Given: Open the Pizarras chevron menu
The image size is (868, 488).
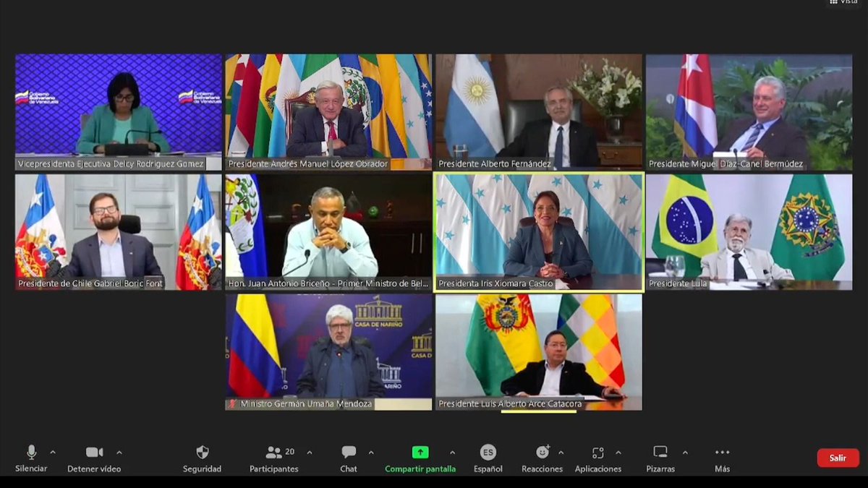Looking at the screenshot, I should (x=684, y=452).
